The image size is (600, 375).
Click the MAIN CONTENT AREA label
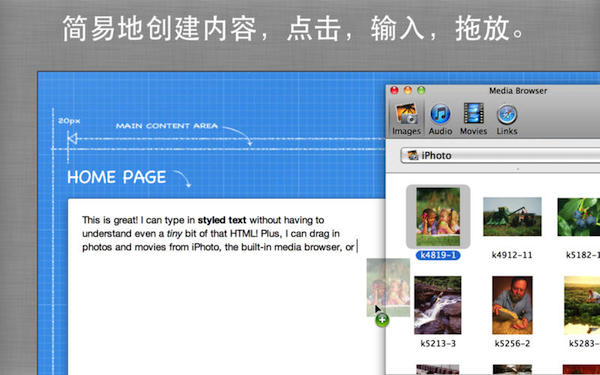(x=167, y=126)
